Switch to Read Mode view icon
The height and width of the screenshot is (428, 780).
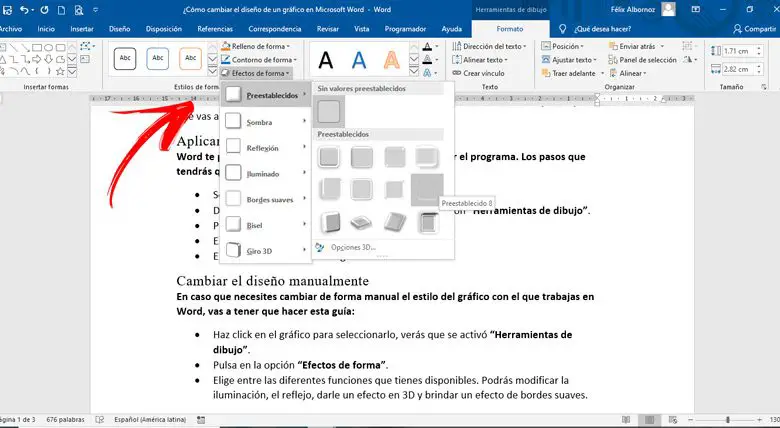pos(626,420)
